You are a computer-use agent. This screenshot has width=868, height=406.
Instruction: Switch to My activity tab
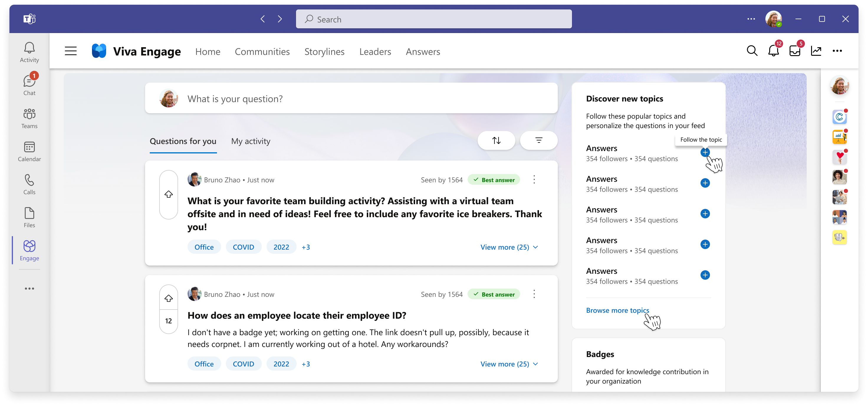pyautogui.click(x=250, y=141)
